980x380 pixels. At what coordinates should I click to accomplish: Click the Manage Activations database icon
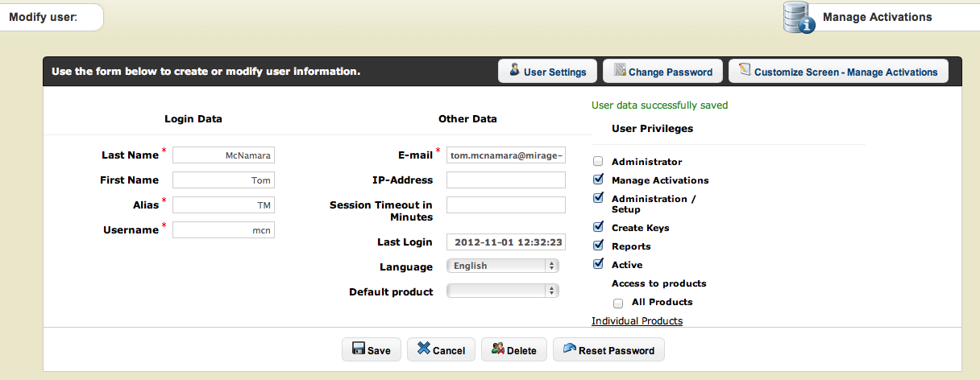[799, 18]
